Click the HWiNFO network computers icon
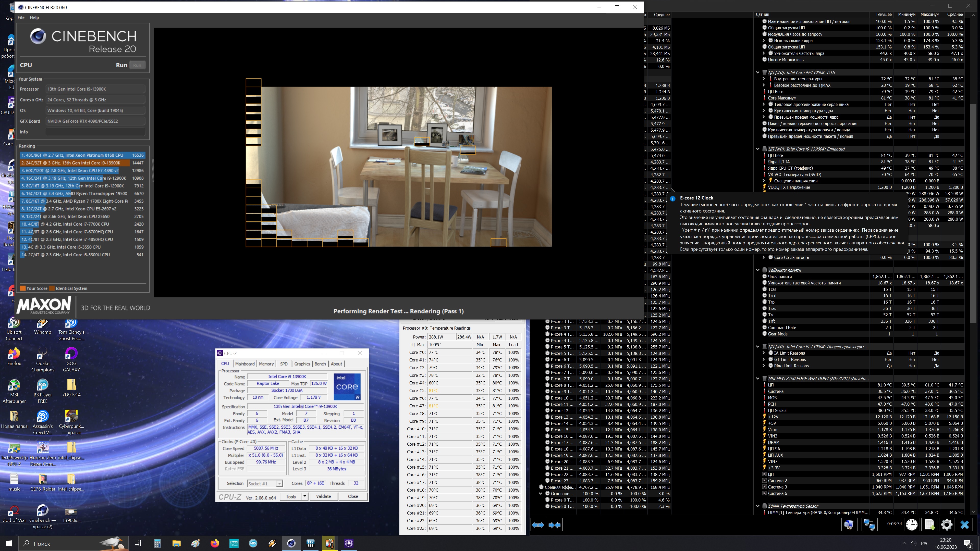 pos(869,525)
